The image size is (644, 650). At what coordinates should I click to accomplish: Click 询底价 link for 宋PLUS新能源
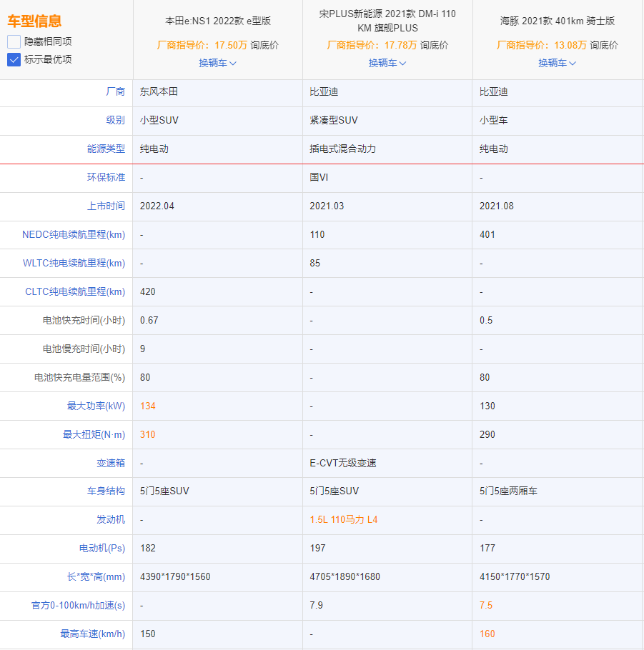[x=434, y=45]
